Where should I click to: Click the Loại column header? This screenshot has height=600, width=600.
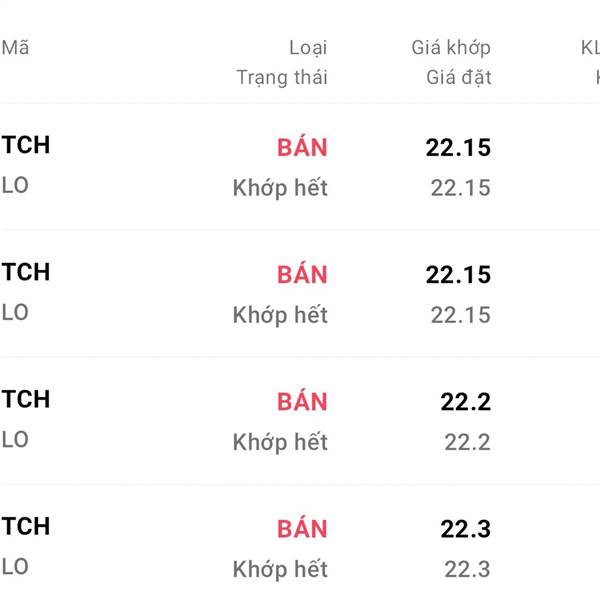[x=307, y=47]
